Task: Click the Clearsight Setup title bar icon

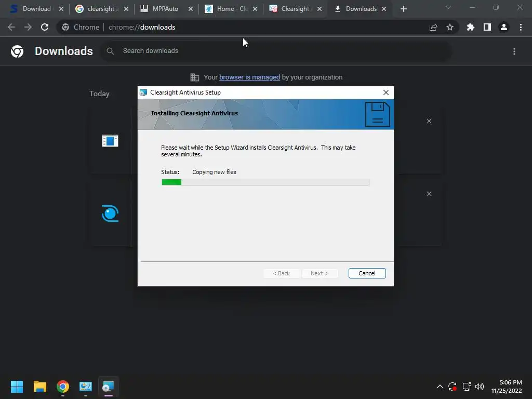Action: 143,92
